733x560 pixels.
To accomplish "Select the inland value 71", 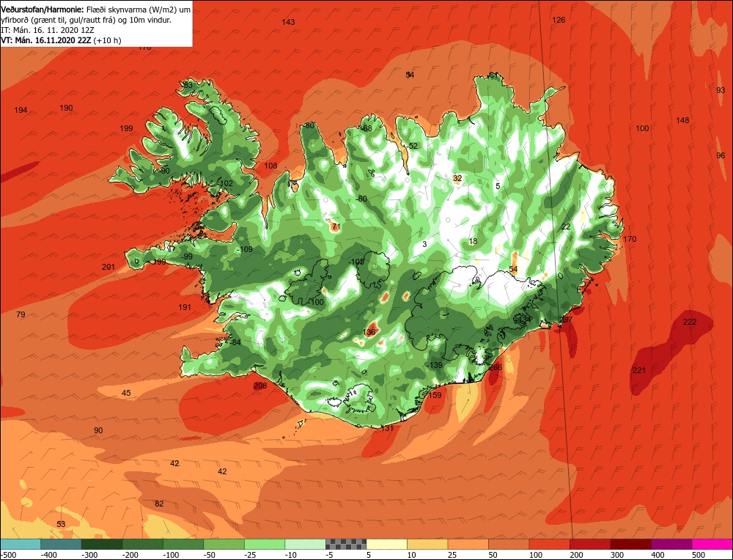I will (336, 227).
